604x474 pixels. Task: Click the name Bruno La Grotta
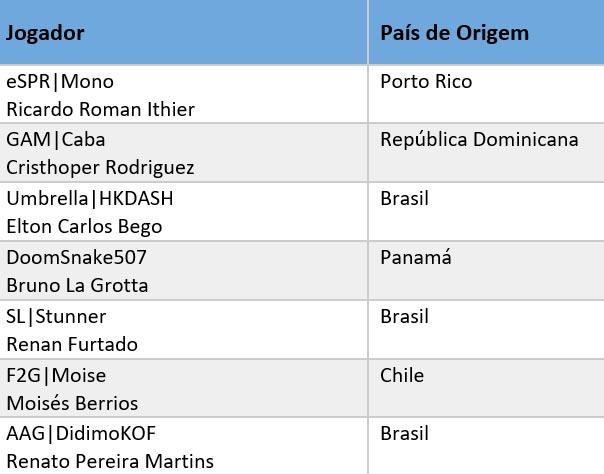click(x=77, y=285)
